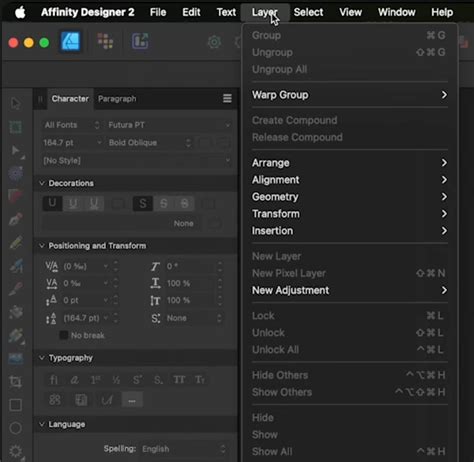474x462 pixels.
Task: Select the purple Contour tool
Action: point(15,173)
